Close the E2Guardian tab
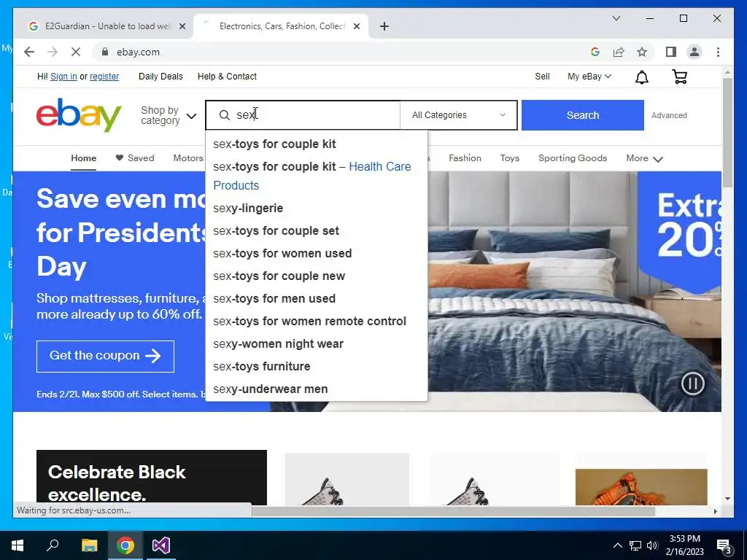 click(x=182, y=26)
